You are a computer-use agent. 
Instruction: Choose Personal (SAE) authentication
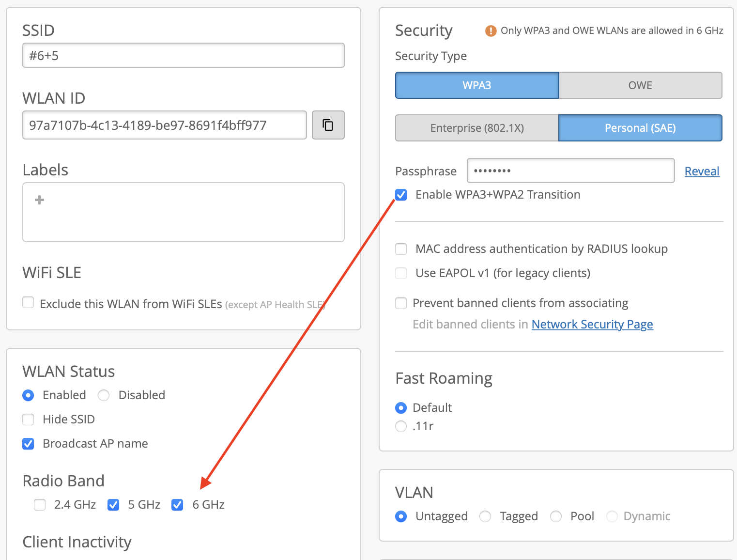[x=640, y=128]
